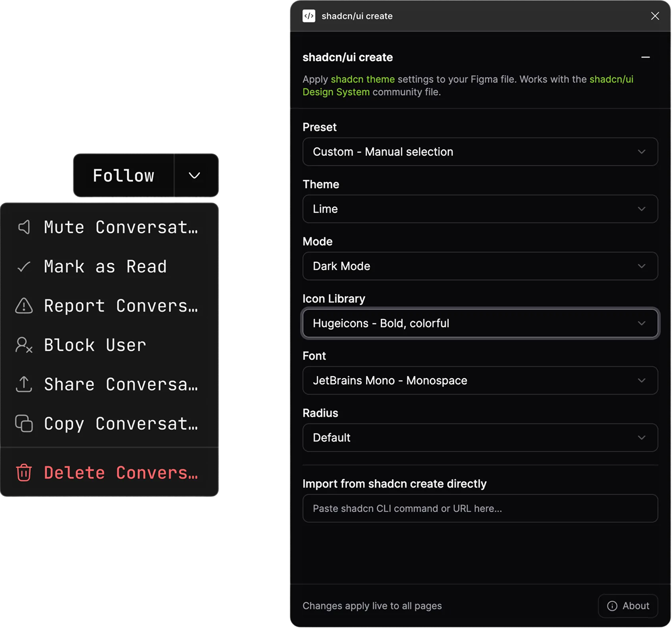Screen dimensions: 672x629
Task: Change Mode from Dark Mode dropdown
Action: pos(480,266)
